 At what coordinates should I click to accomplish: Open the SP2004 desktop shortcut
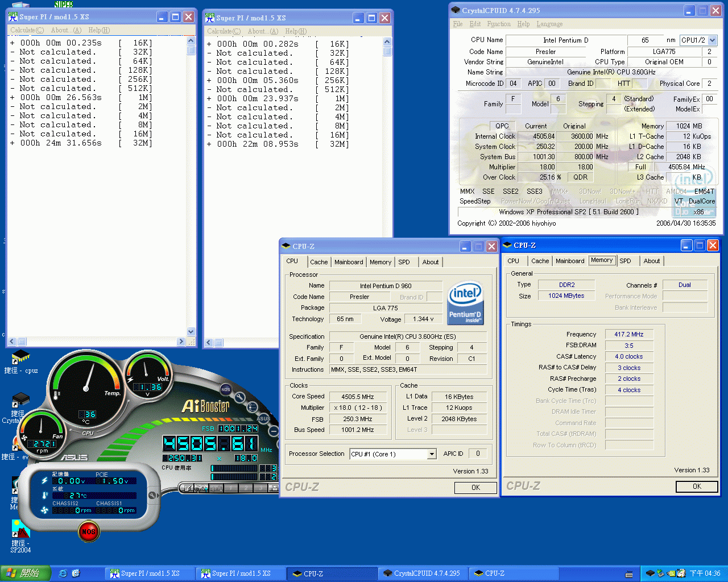coord(20,537)
